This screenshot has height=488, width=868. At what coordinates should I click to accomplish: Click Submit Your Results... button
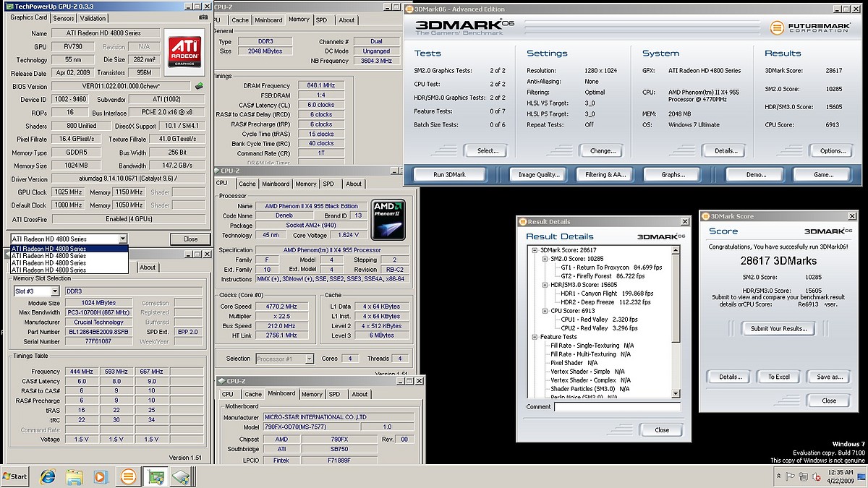pos(779,328)
